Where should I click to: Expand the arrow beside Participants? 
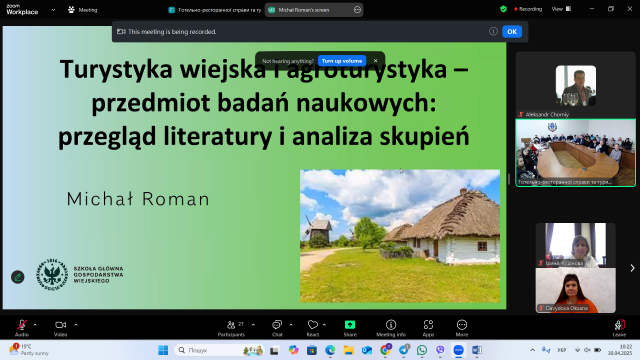(253, 325)
